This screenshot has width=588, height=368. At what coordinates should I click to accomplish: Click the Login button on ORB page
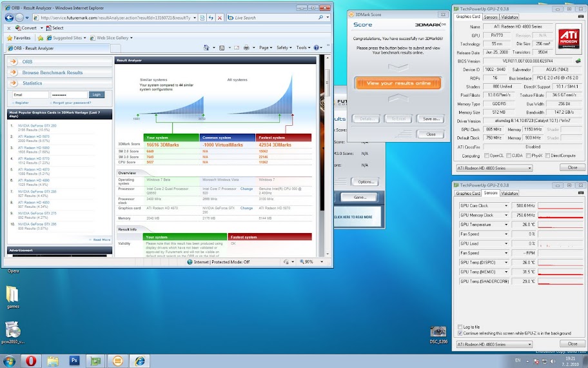pos(96,95)
